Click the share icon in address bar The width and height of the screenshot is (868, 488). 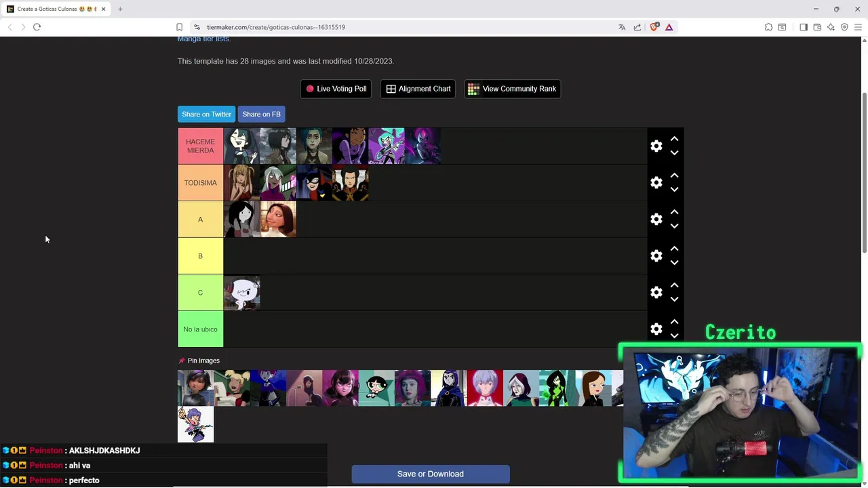point(637,27)
